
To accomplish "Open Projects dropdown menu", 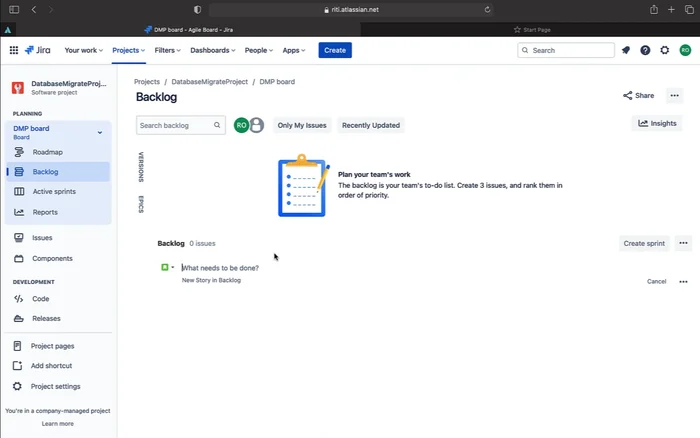I will 129,50.
